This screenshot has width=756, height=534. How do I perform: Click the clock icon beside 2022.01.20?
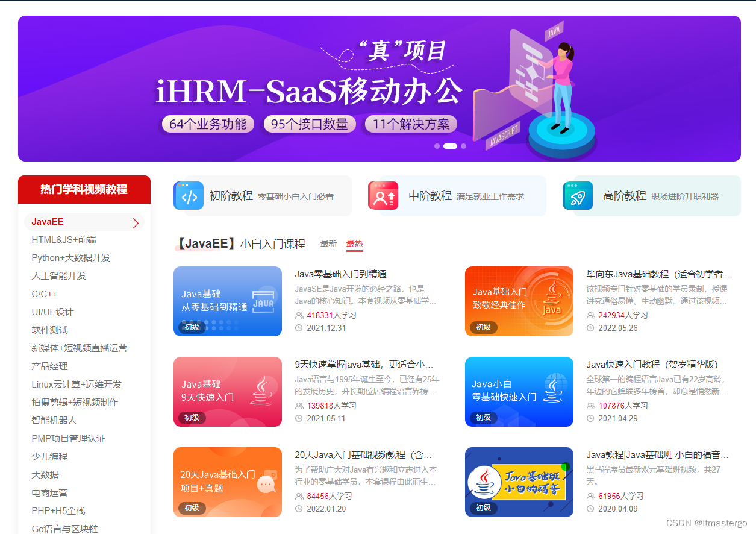(x=299, y=509)
